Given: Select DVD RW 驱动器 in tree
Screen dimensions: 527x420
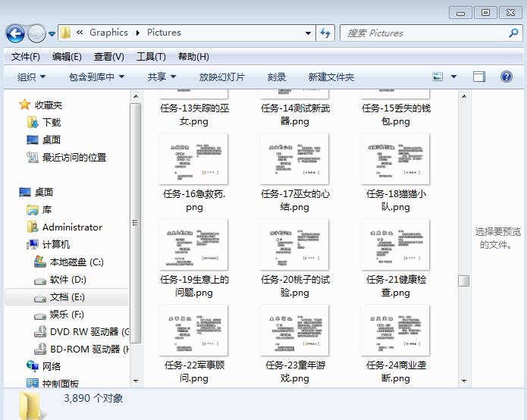Looking at the screenshot, I should click(x=89, y=332).
